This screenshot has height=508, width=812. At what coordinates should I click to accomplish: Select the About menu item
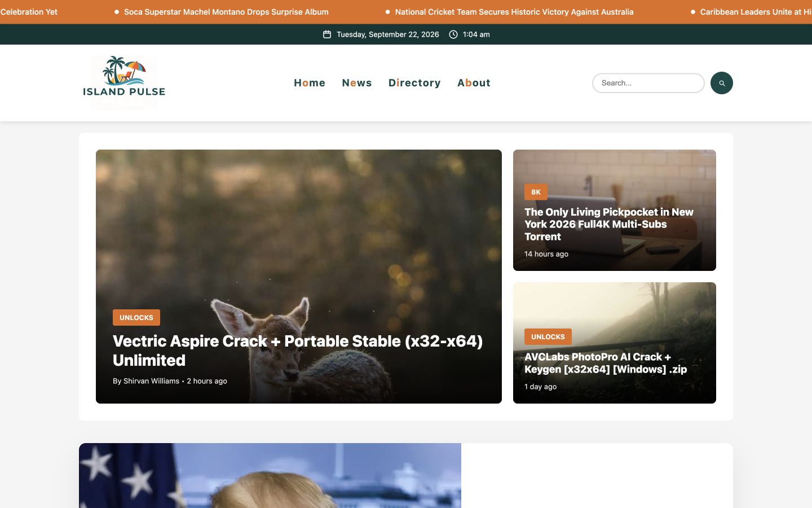pos(474,83)
